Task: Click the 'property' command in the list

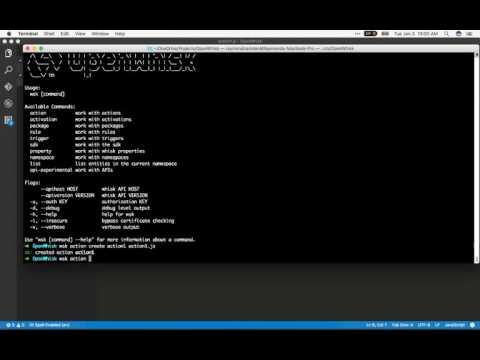Action: click(x=41, y=151)
